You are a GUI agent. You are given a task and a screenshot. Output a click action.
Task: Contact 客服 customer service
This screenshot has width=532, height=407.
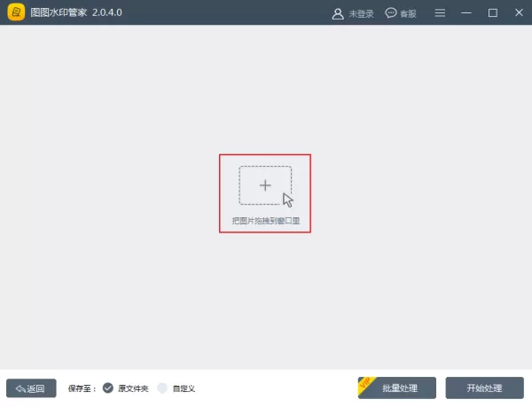[x=401, y=13]
